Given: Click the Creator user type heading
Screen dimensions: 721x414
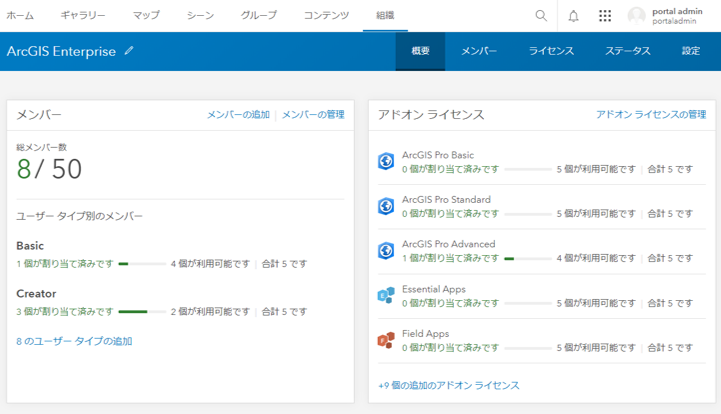Looking at the screenshot, I should pyautogui.click(x=36, y=293).
